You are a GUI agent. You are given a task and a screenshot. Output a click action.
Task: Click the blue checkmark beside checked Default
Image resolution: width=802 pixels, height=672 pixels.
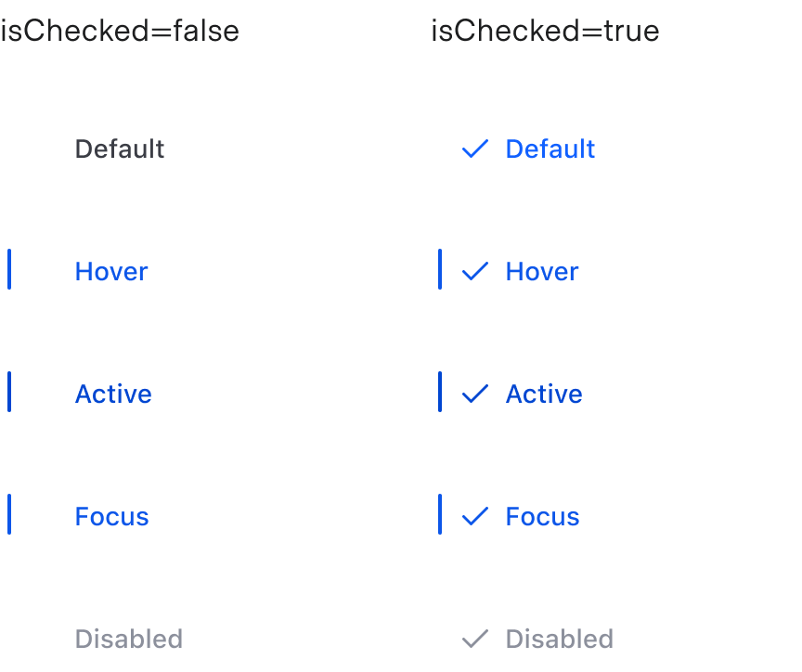(x=474, y=149)
